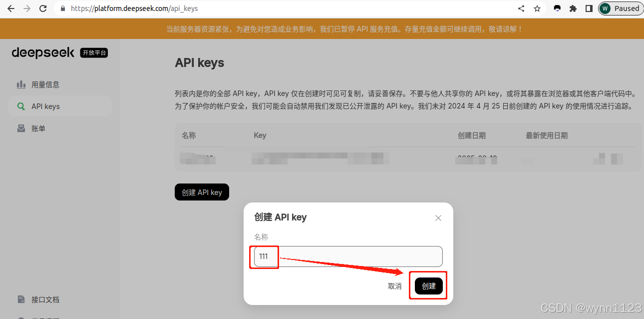Click the 接口文档 document icon

[x=21, y=299]
